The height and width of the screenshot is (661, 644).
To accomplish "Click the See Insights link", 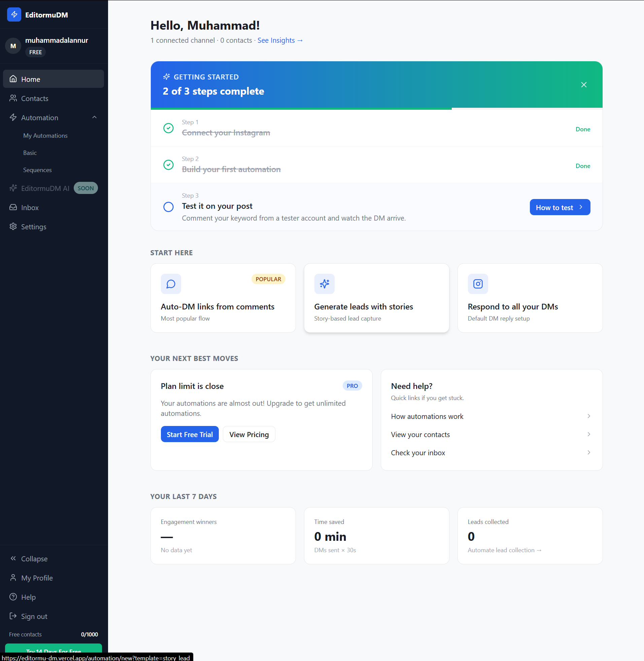I will click(280, 40).
